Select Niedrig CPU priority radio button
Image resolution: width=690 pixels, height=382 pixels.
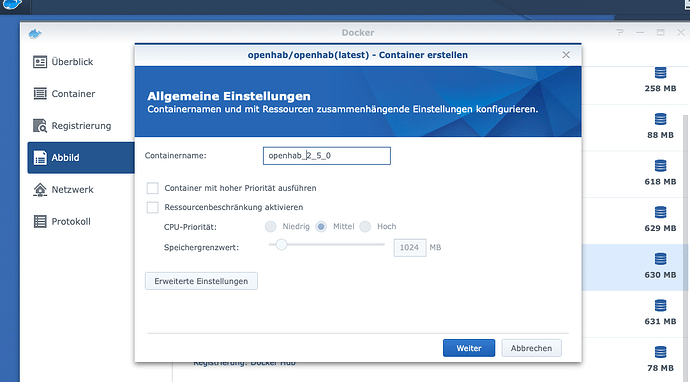coord(270,227)
